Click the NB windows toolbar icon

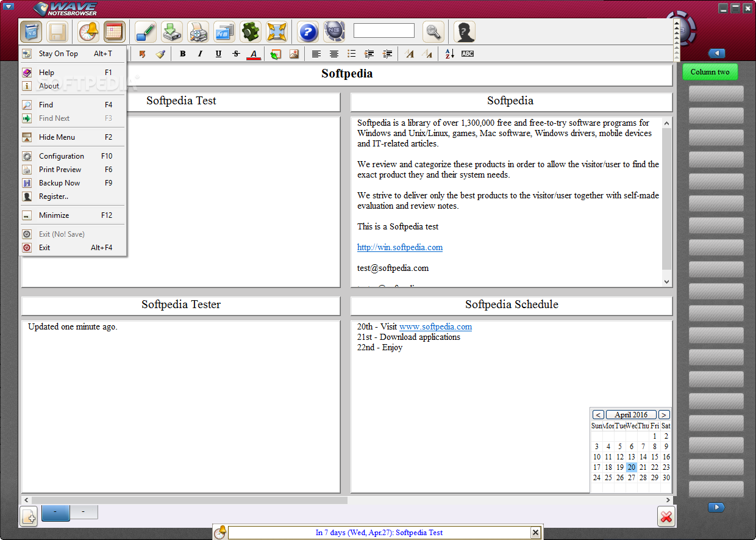(224, 31)
